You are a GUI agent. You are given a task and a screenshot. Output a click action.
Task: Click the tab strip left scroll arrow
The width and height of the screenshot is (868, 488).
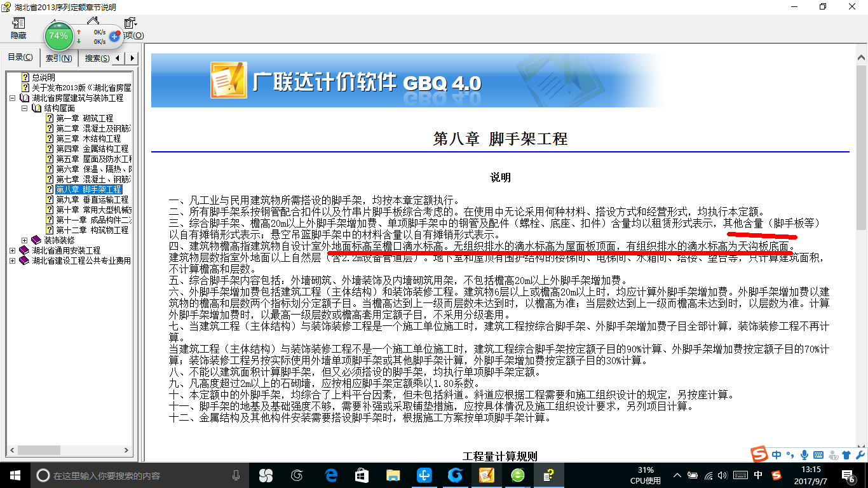[119, 58]
